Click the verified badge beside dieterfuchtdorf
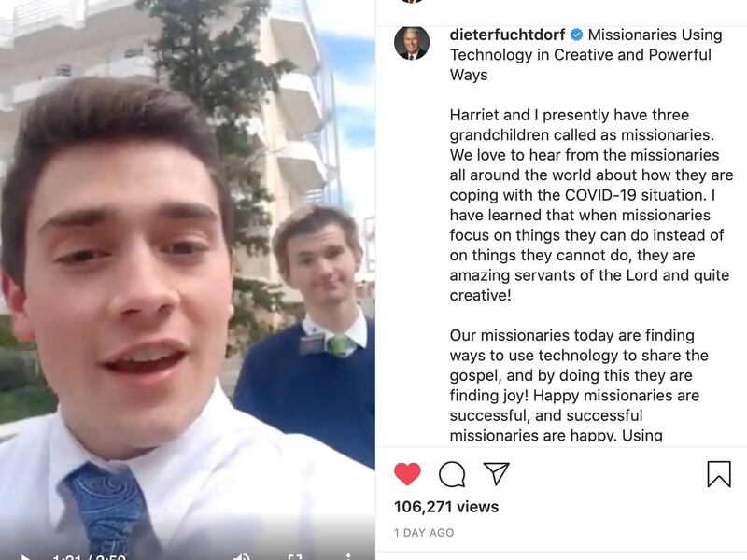The width and height of the screenshot is (747, 560). 576,35
